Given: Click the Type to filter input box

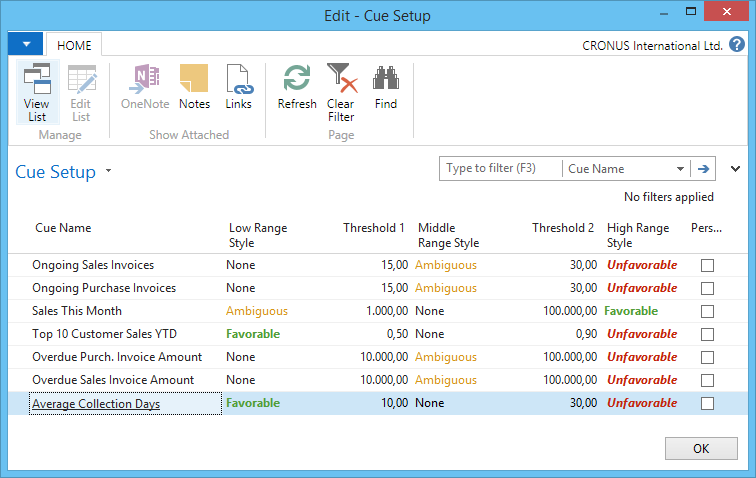Looking at the screenshot, I should 500,169.
